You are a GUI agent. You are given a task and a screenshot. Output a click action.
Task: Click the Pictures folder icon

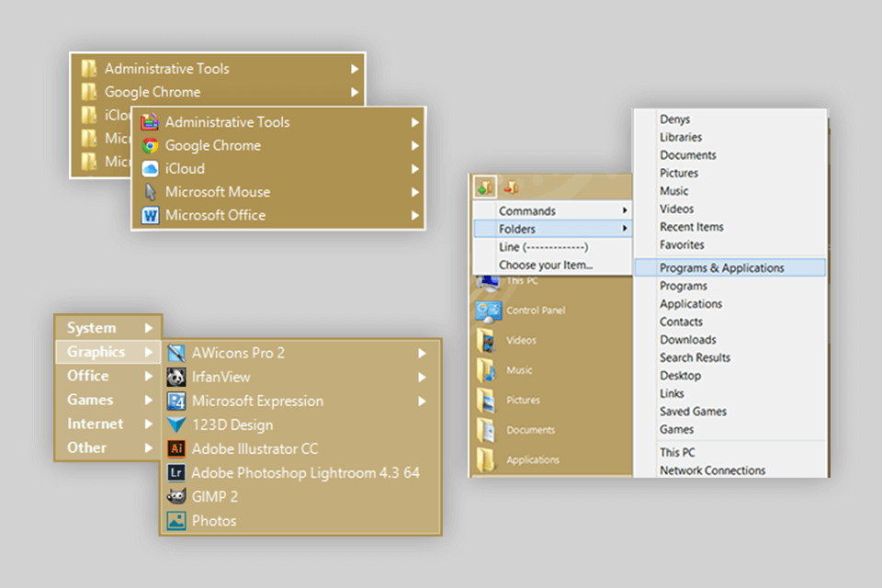tap(485, 401)
